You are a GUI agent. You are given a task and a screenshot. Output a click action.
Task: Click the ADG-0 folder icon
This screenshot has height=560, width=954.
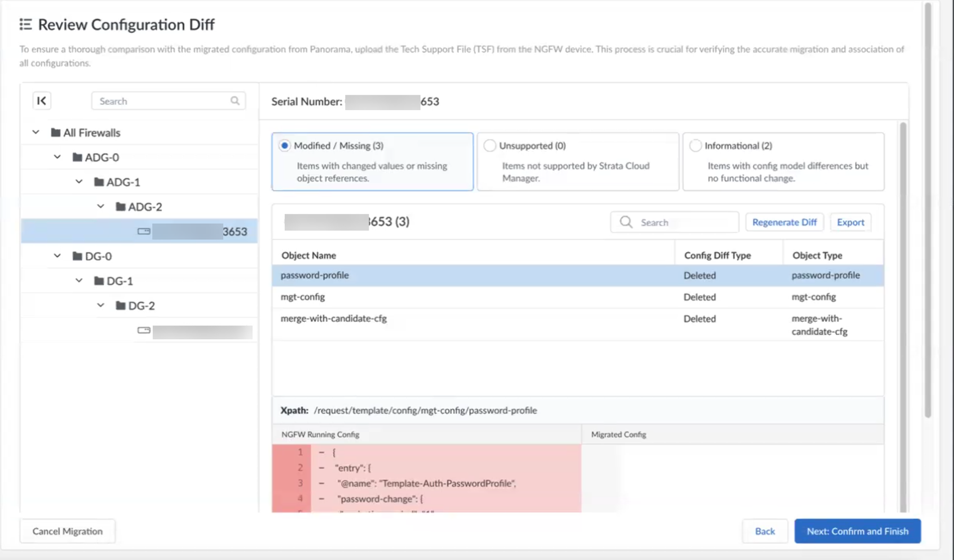(77, 157)
